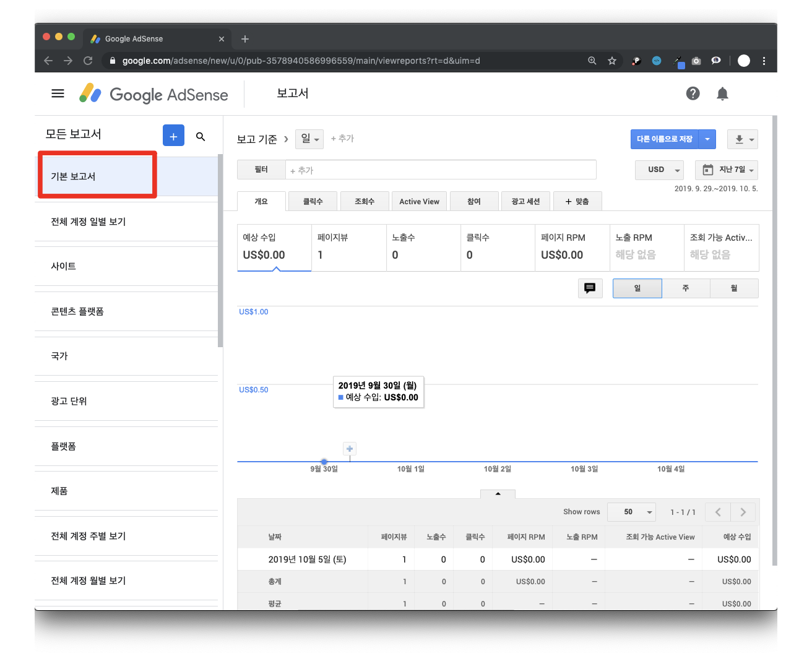Click the plus marker on the chart

350,449
